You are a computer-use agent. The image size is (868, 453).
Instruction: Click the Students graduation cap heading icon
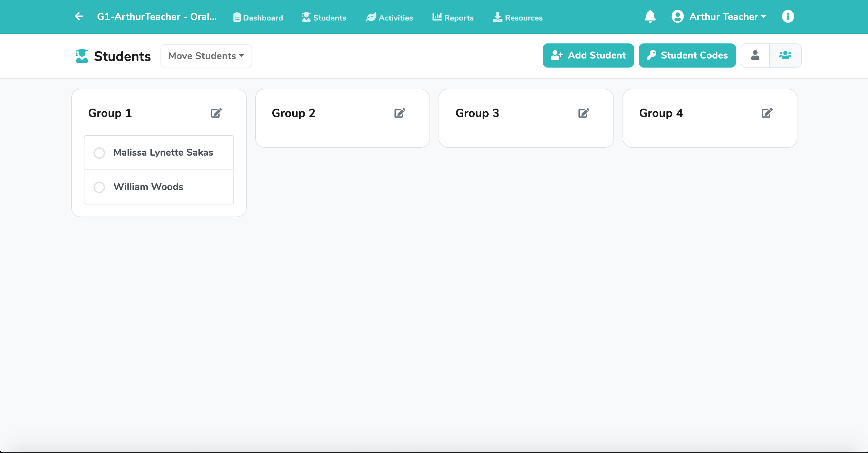click(82, 56)
